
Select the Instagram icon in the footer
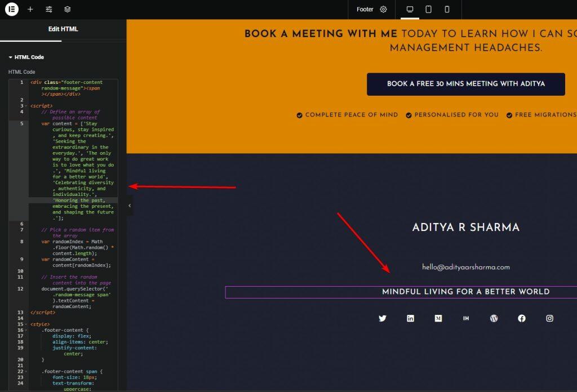549,318
